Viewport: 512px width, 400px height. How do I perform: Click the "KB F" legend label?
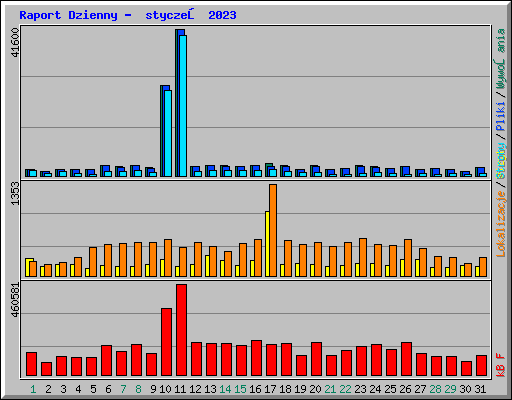(x=501, y=365)
